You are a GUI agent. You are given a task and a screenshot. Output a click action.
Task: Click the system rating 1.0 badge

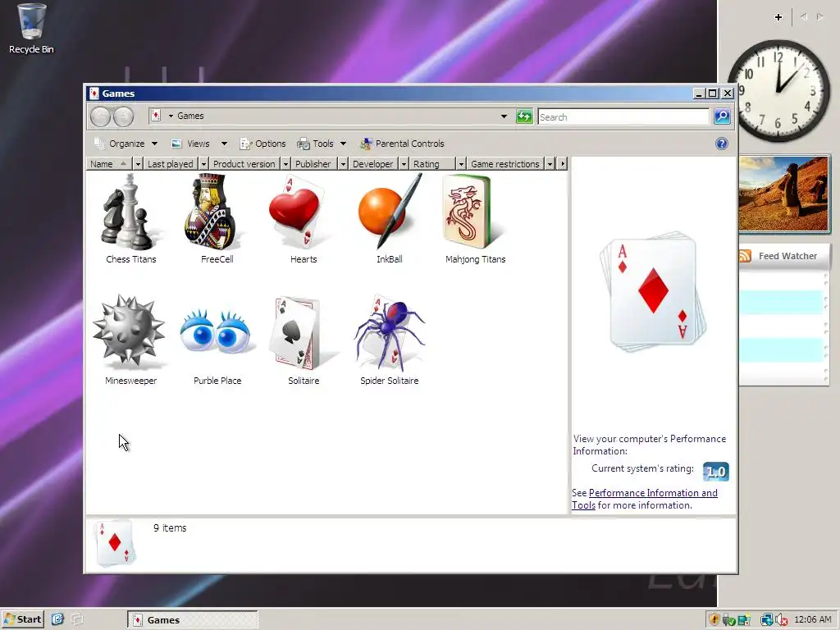click(x=715, y=472)
